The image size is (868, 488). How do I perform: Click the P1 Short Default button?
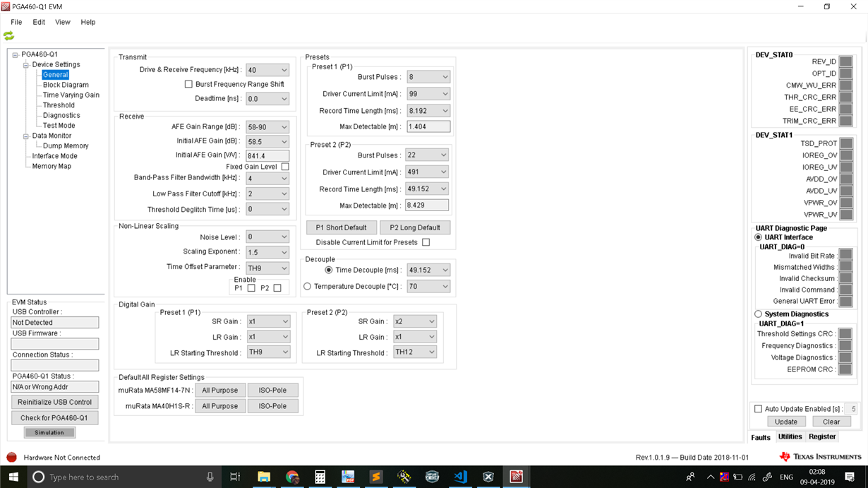341,227
